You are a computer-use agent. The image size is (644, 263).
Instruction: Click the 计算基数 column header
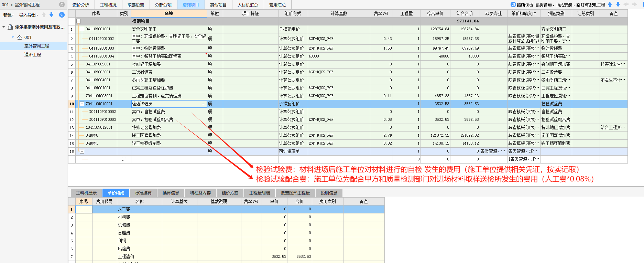pyautogui.click(x=339, y=13)
